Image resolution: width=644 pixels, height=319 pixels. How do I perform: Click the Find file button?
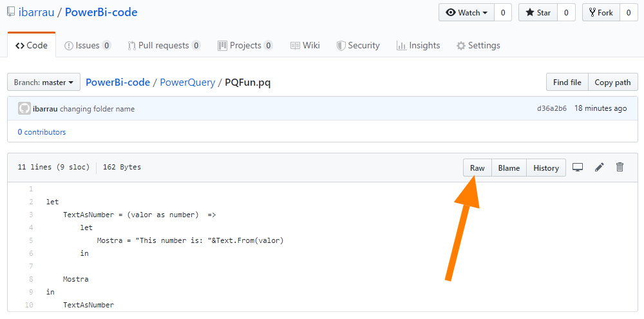[x=567, y=82]
